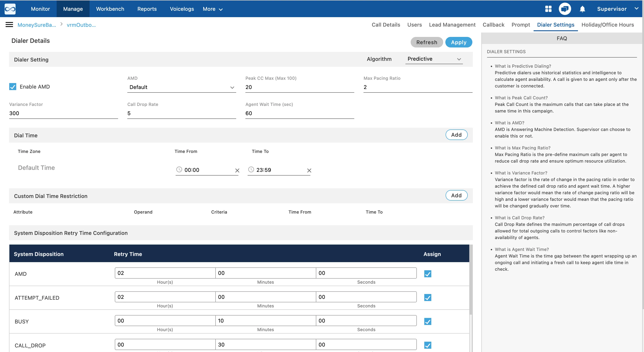Open the Holiday/Office Hours tab
The image size is (644, 352).
[608, 25]
